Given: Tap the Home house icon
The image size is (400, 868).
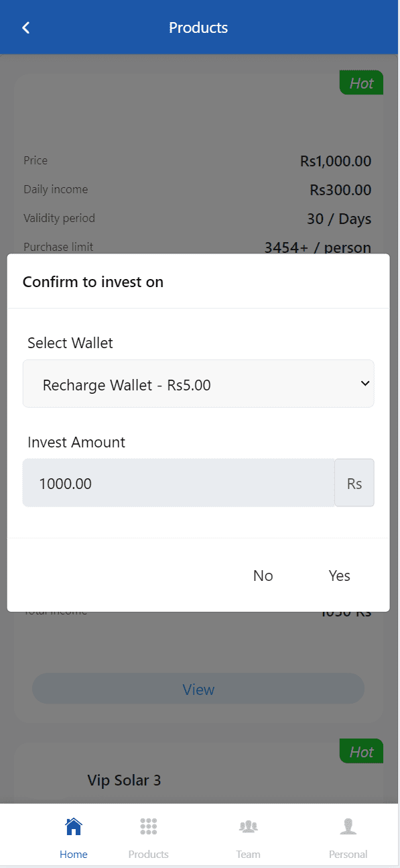Looking at the screenshot, I should 74,826.
